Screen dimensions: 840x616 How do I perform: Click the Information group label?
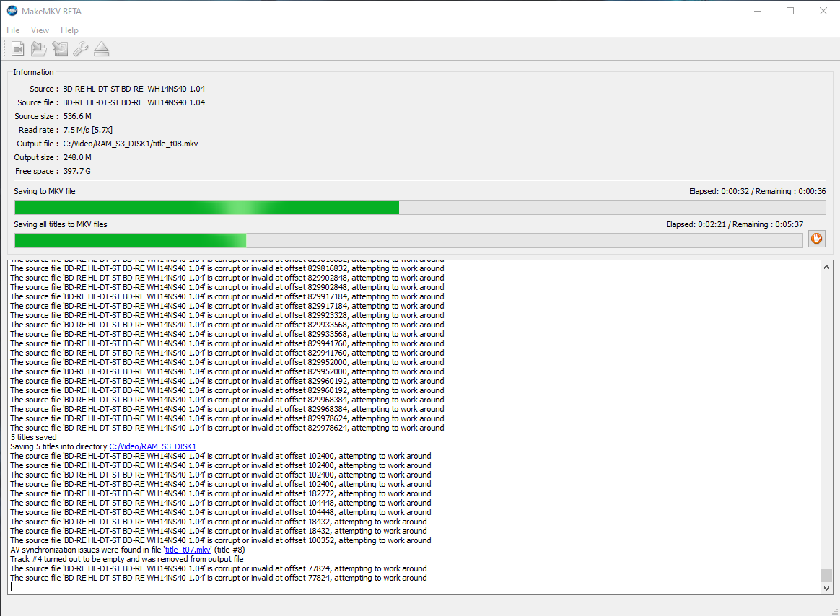point(33,72)
